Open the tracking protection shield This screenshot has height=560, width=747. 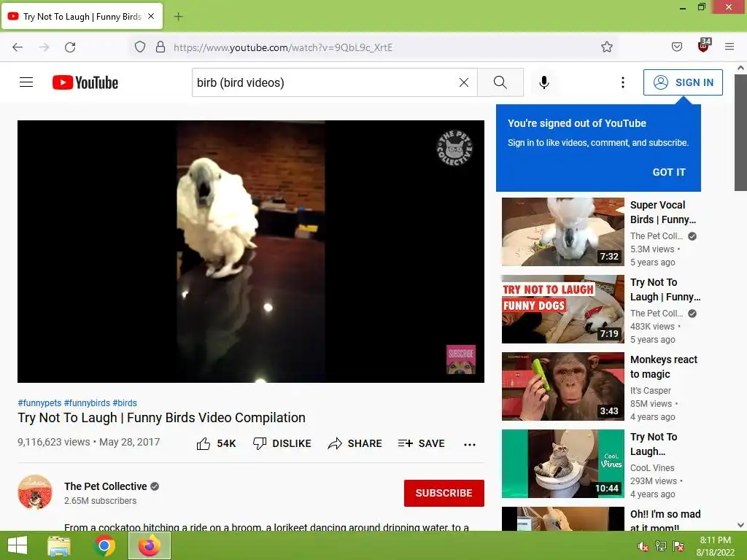139,47
